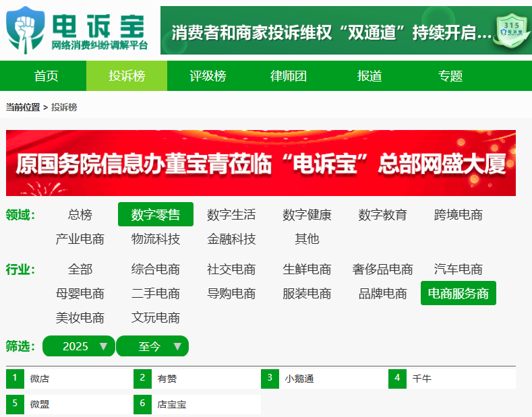Choose the 奢侈品电商 industry

tap(383, 269)
